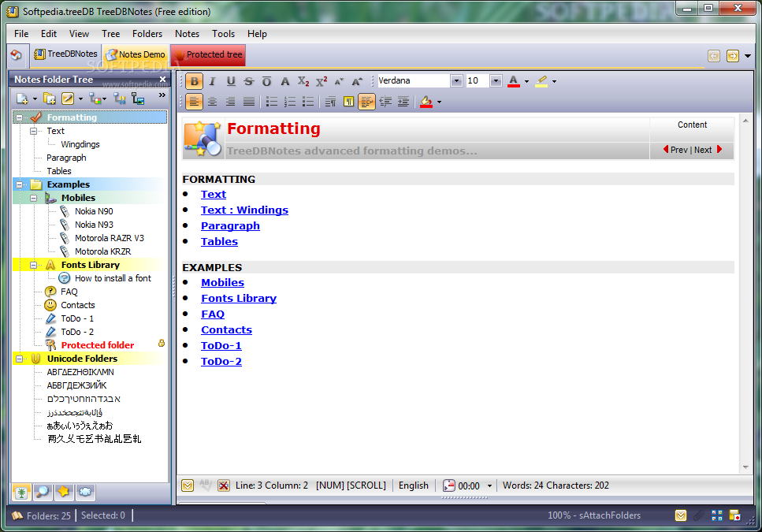Click tree view icon at panel bottom
This screenshot has height=532, width=762.
[x=21, y=492]
